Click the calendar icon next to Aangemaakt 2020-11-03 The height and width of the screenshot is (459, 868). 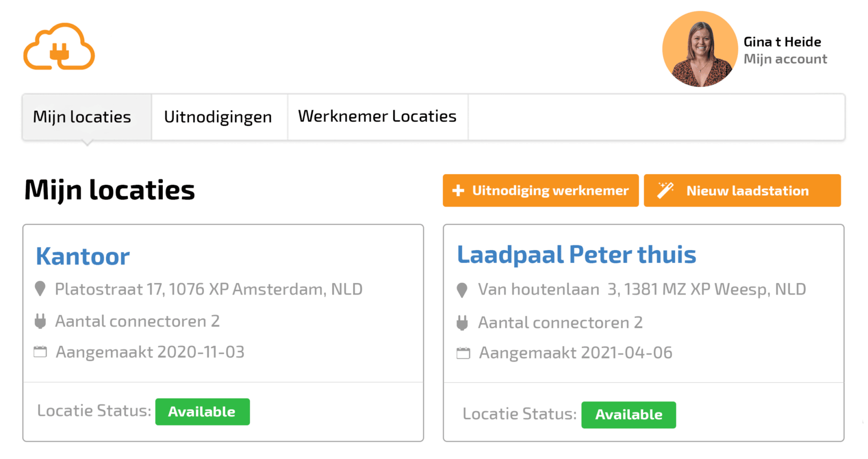[40, 352]
